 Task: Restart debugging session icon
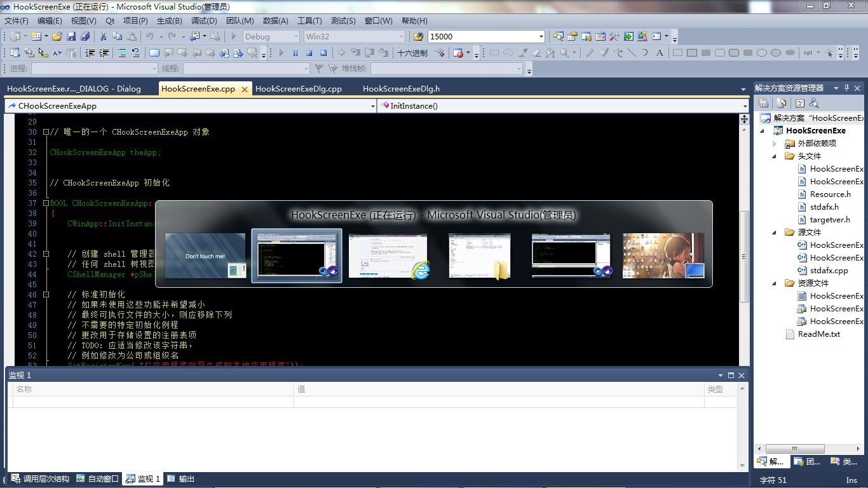tap(323, 53)
